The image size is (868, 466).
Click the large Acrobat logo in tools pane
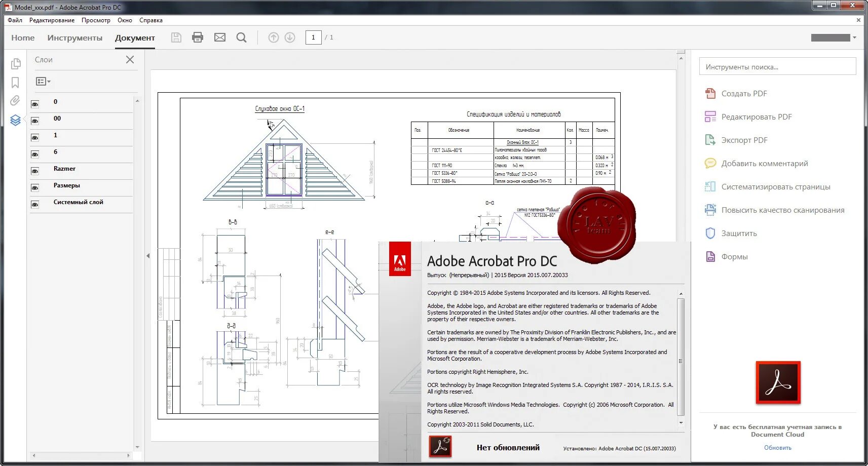pos(778,382)
